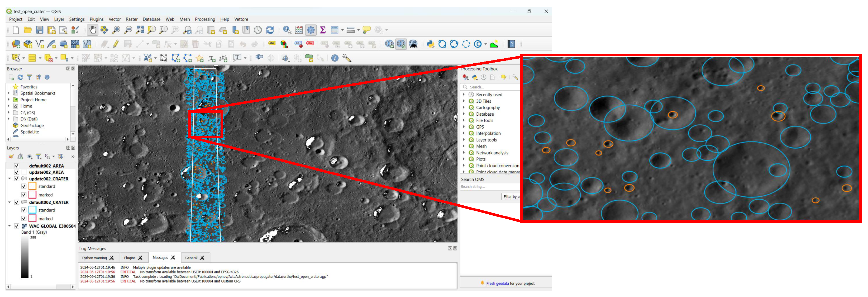Activate the Identify Features tool
Image resolution: width=868 pixels, height=297 pixels.
coord(287,30)
